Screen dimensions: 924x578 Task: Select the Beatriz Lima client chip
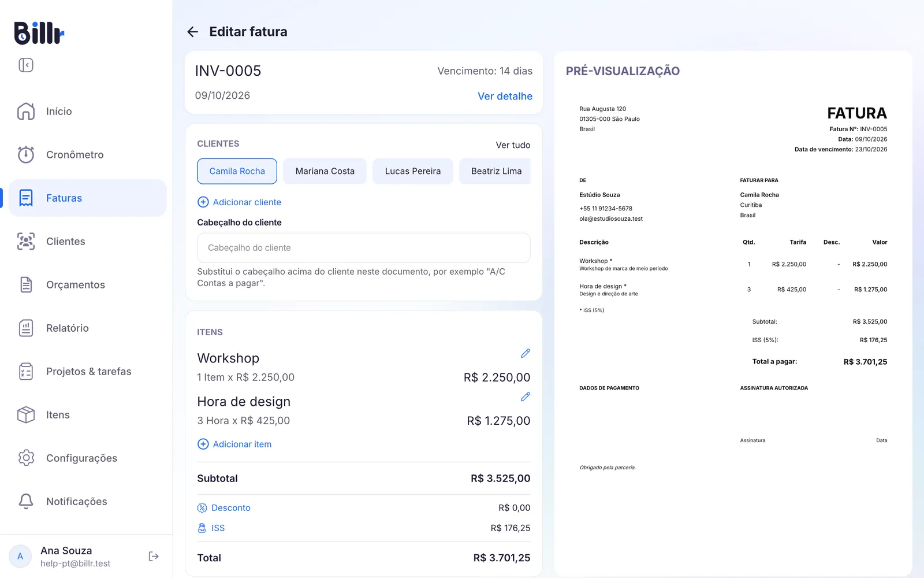click(x=495, y=171)
